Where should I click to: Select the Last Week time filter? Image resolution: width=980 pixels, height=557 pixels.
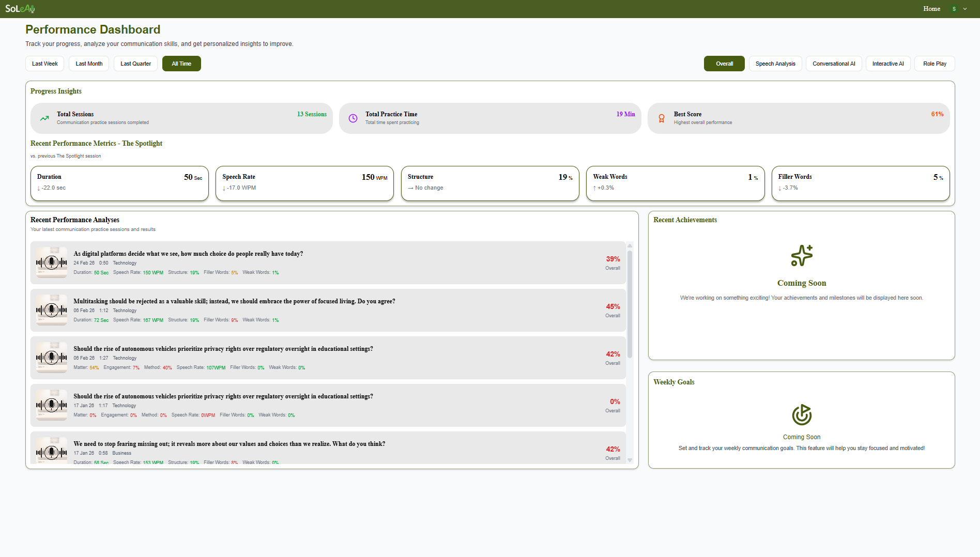(44, 63)
